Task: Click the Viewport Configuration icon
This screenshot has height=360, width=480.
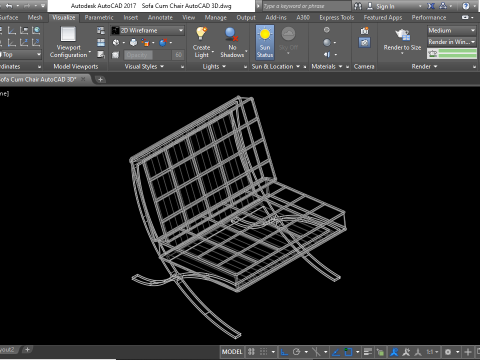Action: click(x=68, y=34)
